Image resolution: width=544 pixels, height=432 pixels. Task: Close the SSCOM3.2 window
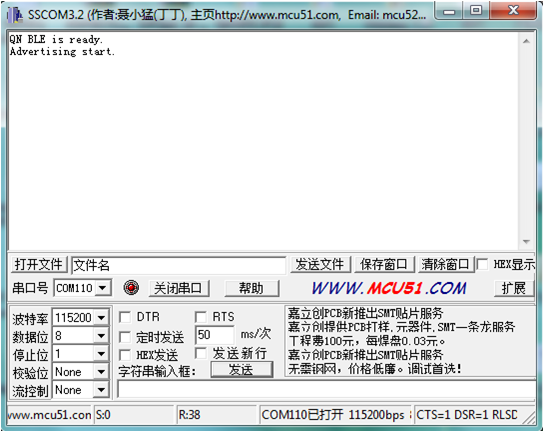tap(513, 11)
